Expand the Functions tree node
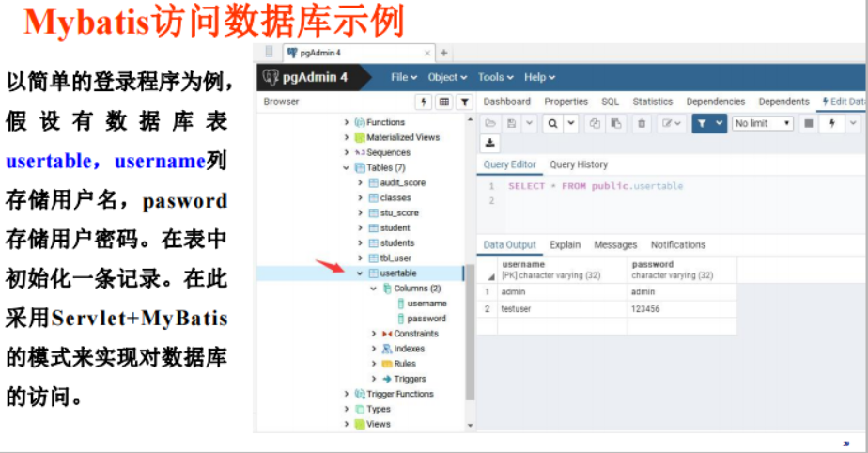 347,122
